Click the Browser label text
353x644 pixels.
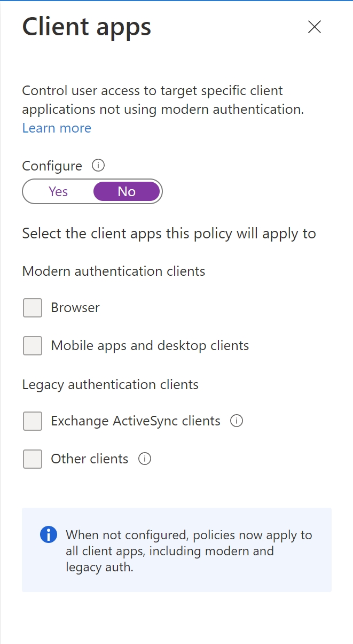(75, 307)
